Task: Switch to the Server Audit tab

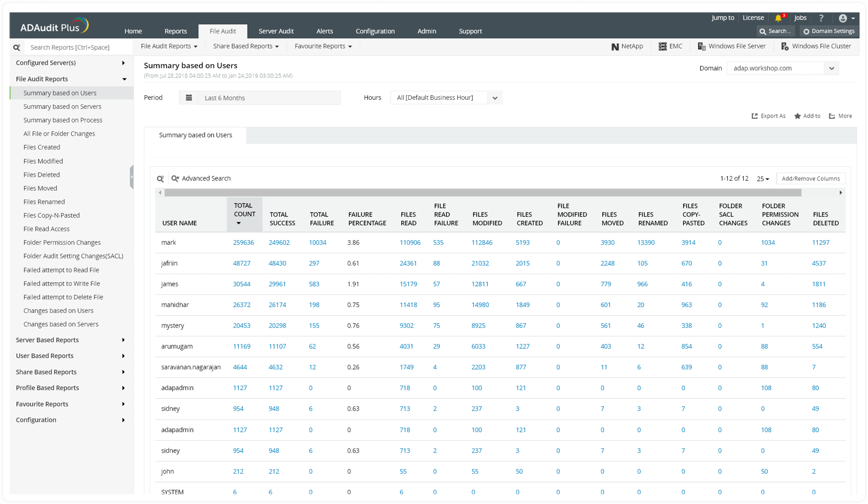Action: pyautogui.click(x=276, y=31)
